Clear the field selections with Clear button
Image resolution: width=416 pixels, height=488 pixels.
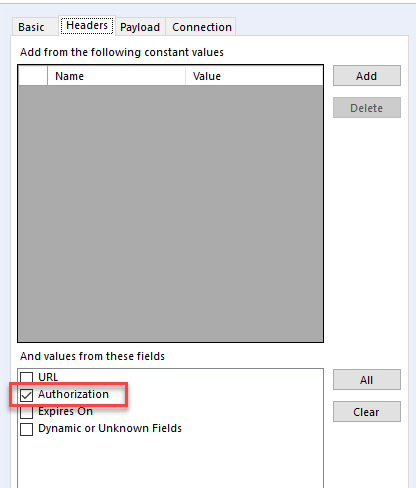(x=367, y=412)
